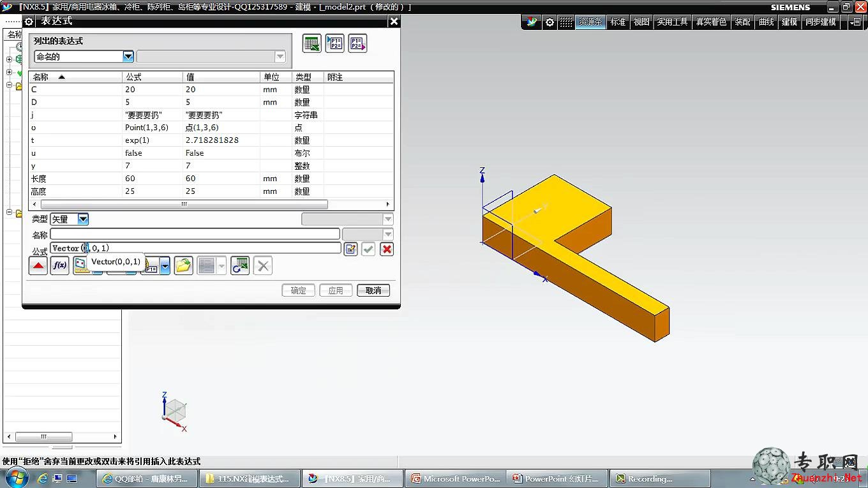Sort by the 名称 column header

click(75, 77)
